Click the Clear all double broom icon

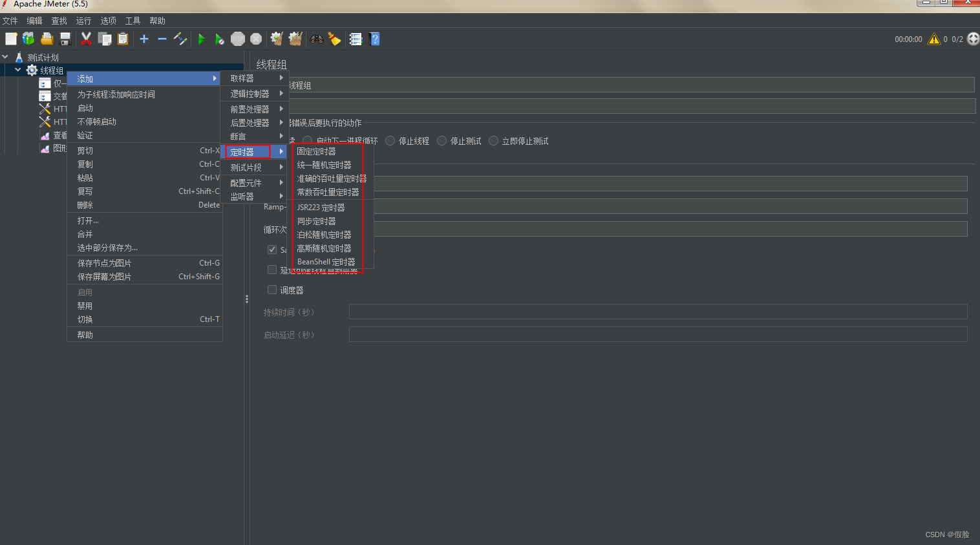coord(295,39)
